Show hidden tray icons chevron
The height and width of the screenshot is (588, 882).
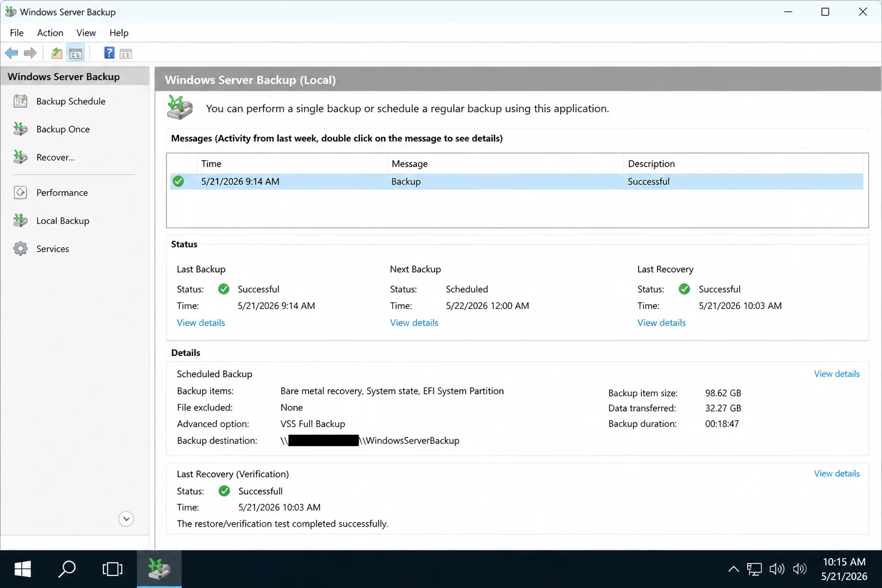click(733, 569)
